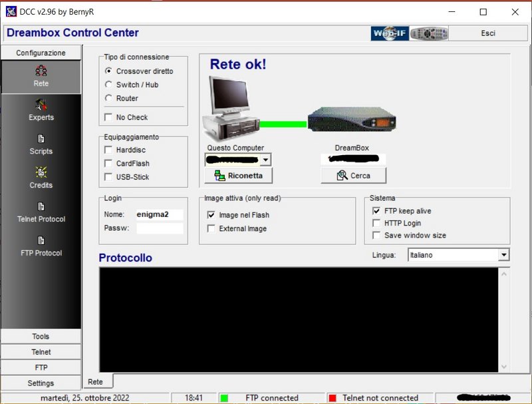
Task: Click the Riconetta reconnect button
Action: click(x=238, y=176)
